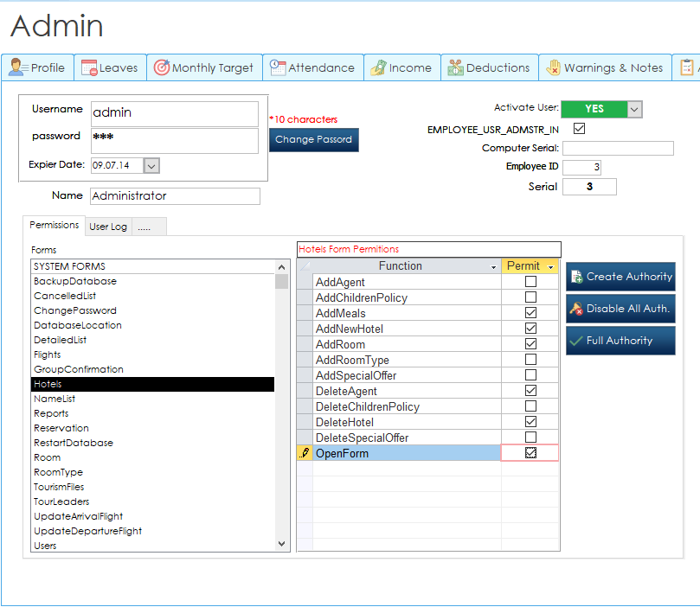This screenshot has height=607, width=700.
Task: Switch to the User Log tab
Action: (x=108, y=227)
